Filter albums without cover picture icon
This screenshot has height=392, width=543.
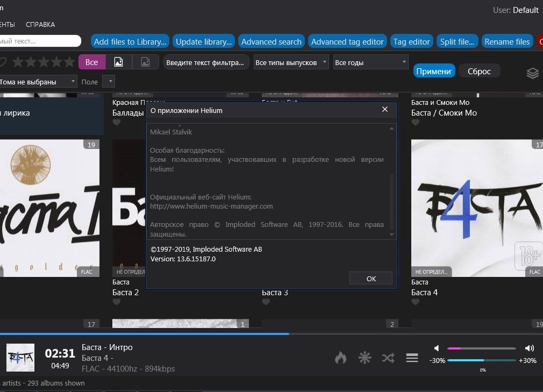coord(146,62)
